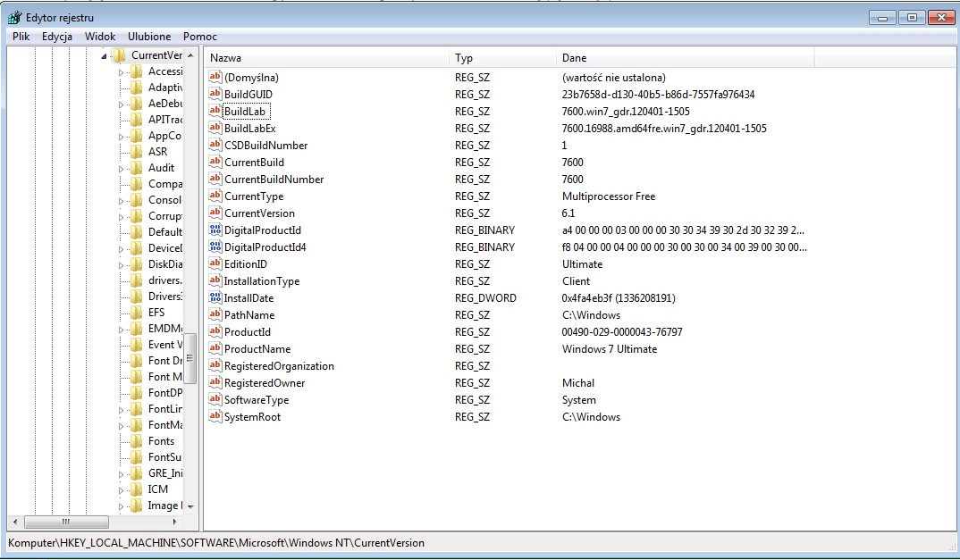The width and height of the screenshot is (960, 560).
Task: Click the DigitalProductId4 binary value icon
Action: (215, 247)
